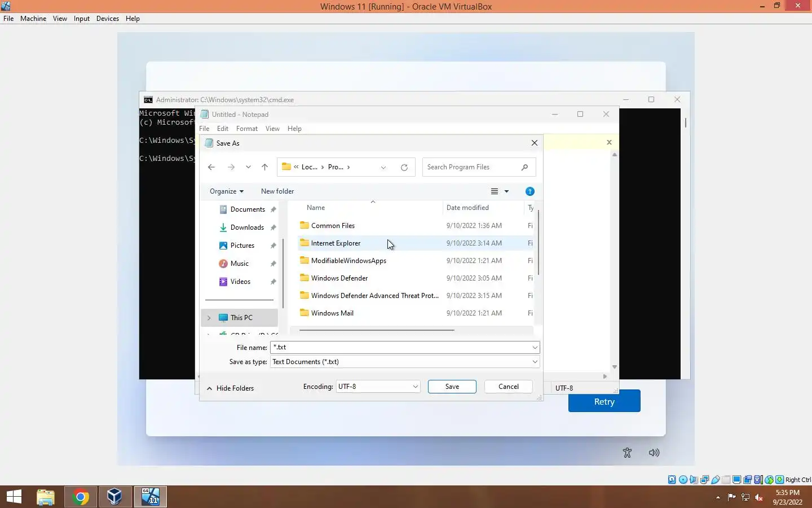Viewport: 812px width, 508px height.
Task: Click the host tray network icon
Action: (x=745, y=497)
